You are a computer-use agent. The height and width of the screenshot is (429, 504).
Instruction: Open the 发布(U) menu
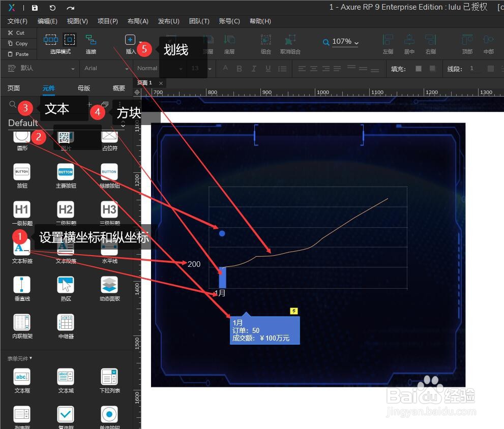(168, 21)
